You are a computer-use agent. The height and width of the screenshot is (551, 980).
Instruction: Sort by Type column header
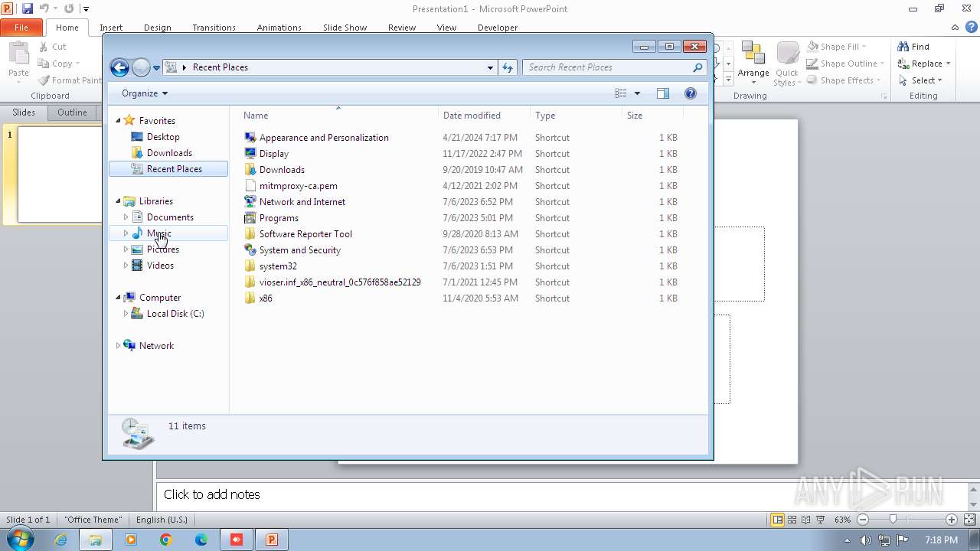577,116
